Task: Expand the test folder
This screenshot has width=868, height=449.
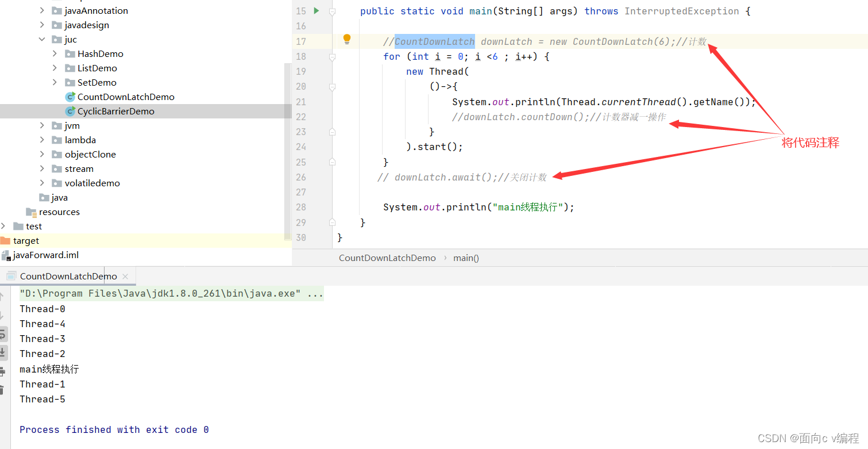Action: coord(3,226)
